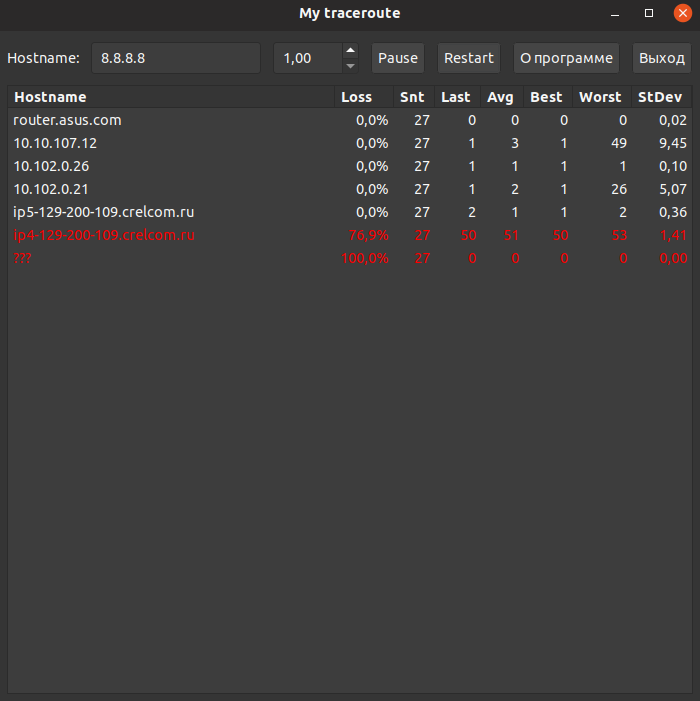Click the Hostname input field
The image size is (700, 701).
[175, 58]
